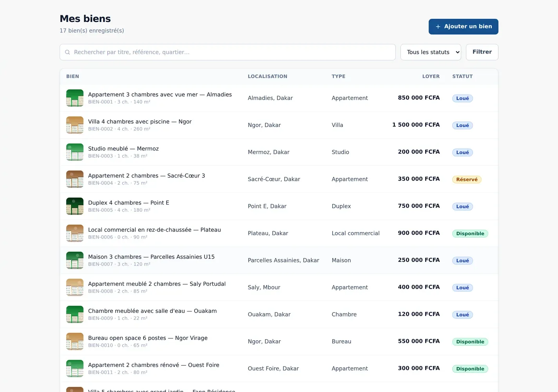Click the Parcelles Assainies, Dakar location cell

[x=283, y=260]
